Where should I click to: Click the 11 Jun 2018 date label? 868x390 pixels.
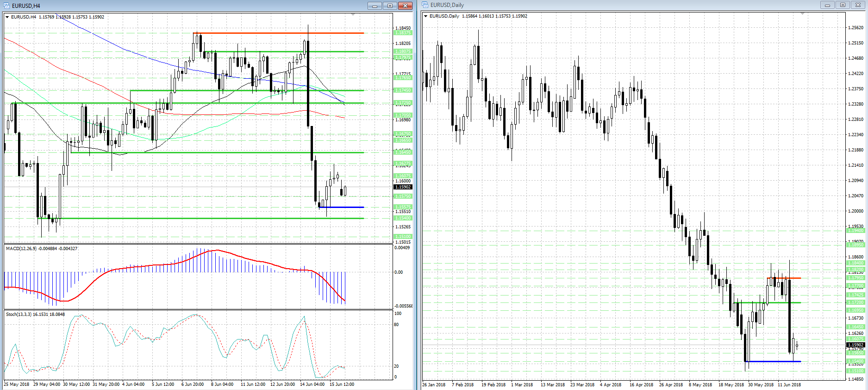(x=789, y=385)
